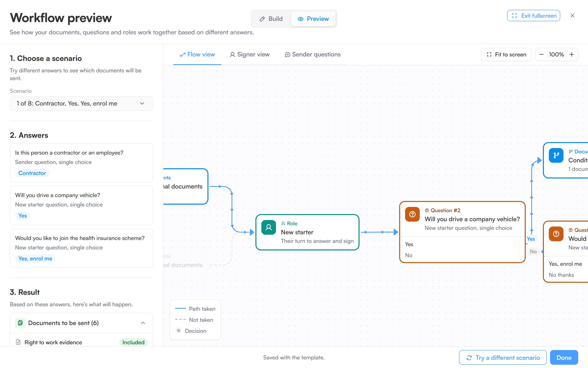Viewport: 588px width, 368px height.
Task: Select the Contractor answer chip
Action: (x=32, y=173)
